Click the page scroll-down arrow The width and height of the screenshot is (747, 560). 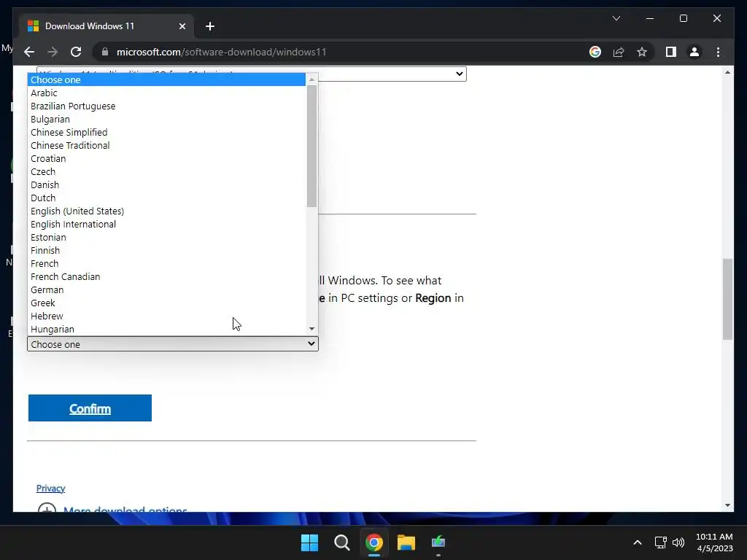(x=727, y=505)
